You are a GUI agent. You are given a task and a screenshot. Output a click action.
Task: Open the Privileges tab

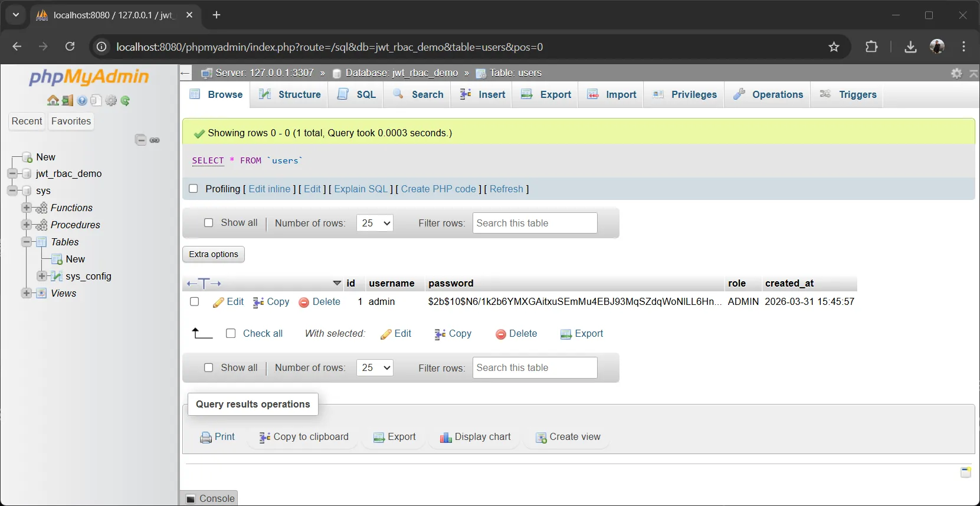pyautogui.click(x=684, y=94)
